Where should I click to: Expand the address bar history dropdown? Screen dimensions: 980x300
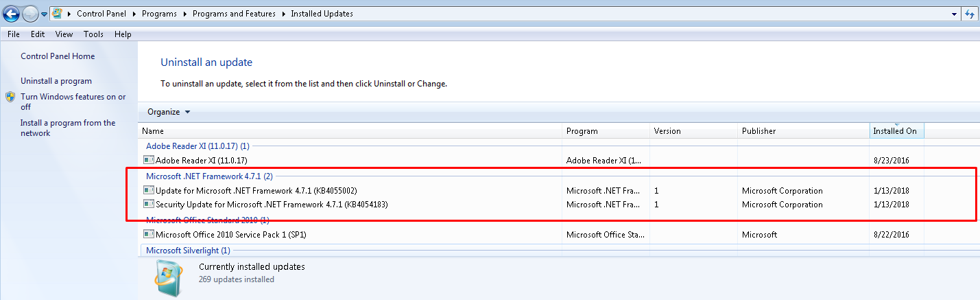point(955,14)
